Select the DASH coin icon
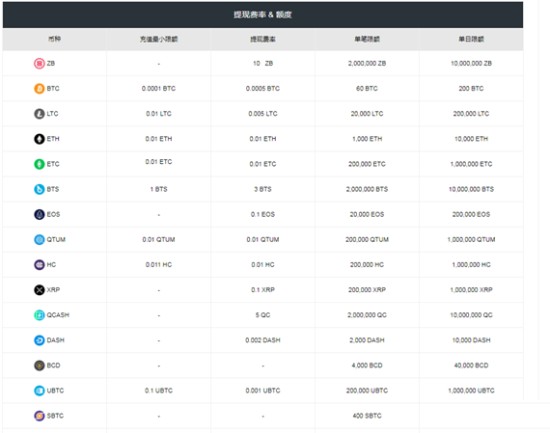This screenshot has height=433, width=550. point(39,340)
